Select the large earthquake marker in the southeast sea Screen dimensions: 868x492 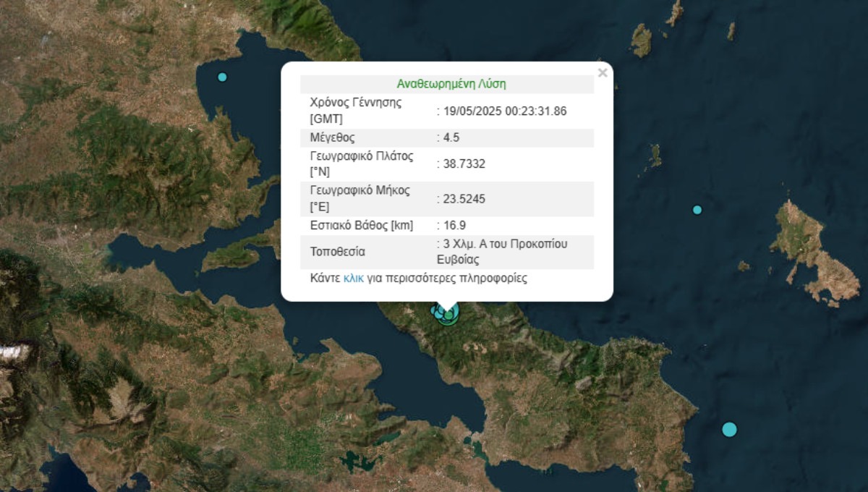[x=729, y=429]
